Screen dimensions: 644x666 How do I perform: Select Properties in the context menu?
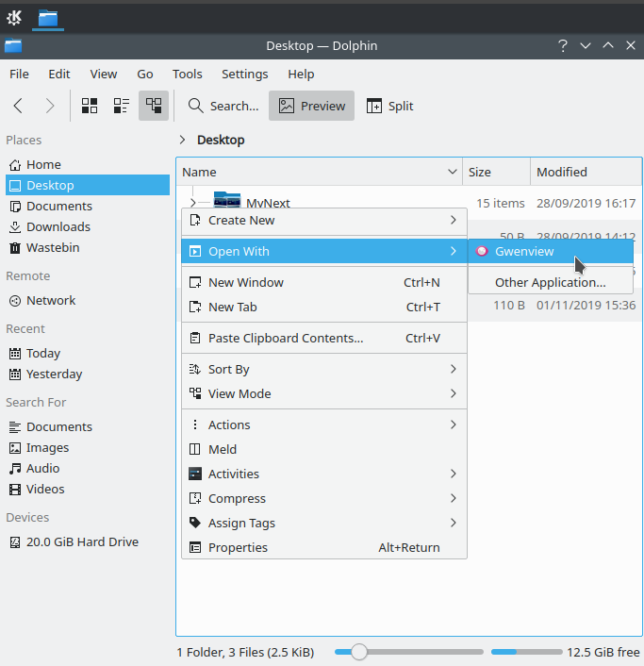pyautogui.click(x=238, y=547)
